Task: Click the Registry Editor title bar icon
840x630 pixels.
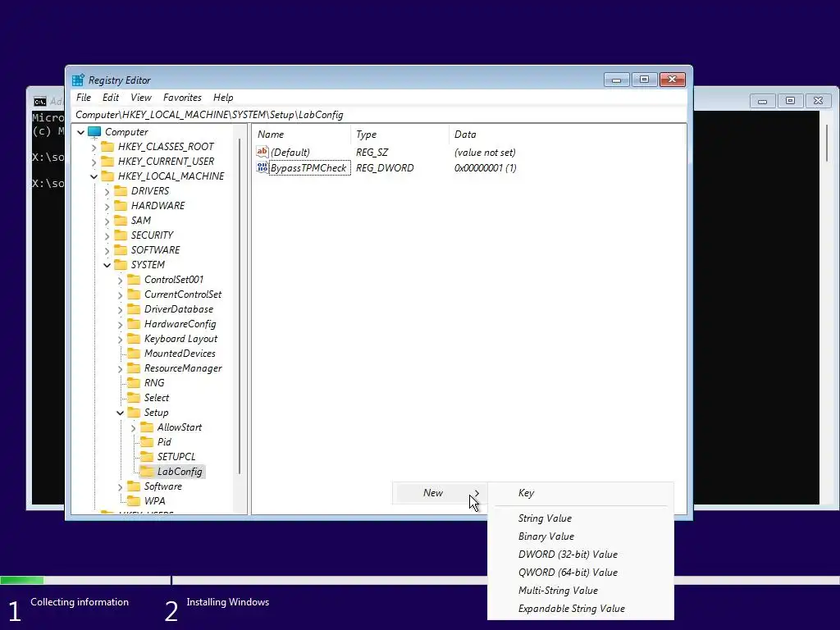Action: coord(78,80)
